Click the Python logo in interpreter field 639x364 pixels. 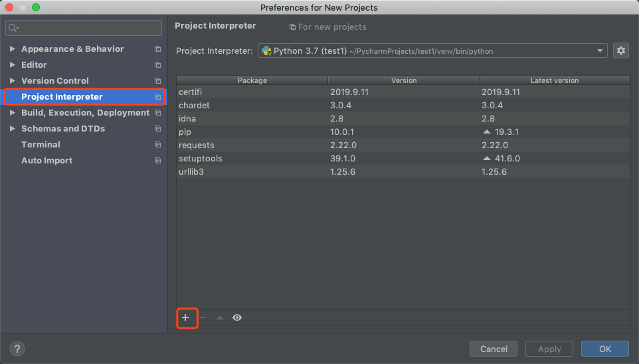(266, 50)
